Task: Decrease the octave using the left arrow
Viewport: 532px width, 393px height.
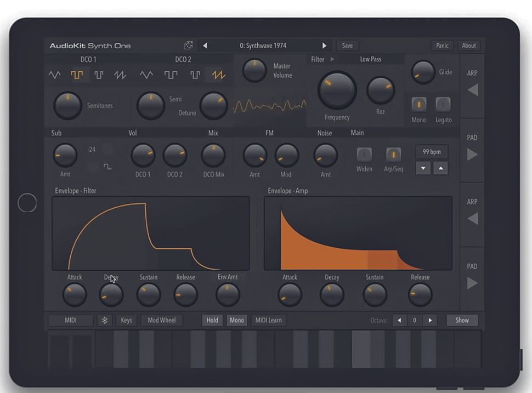Action: 400,320
